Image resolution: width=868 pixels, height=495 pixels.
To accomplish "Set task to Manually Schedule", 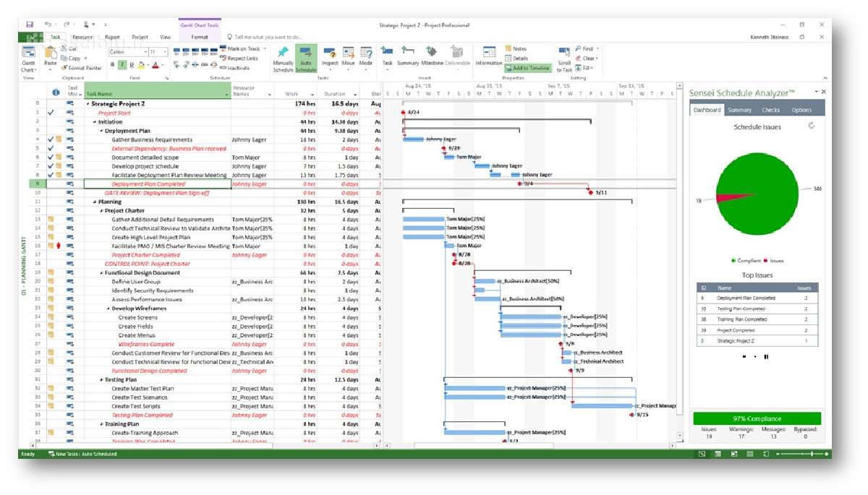I will pyautogui.click(x=283, y=59).
